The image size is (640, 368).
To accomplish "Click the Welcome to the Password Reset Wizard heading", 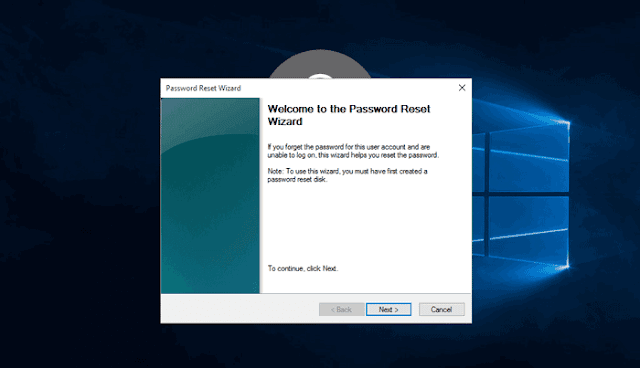I will pyautogui.click(x=349, y=115).
